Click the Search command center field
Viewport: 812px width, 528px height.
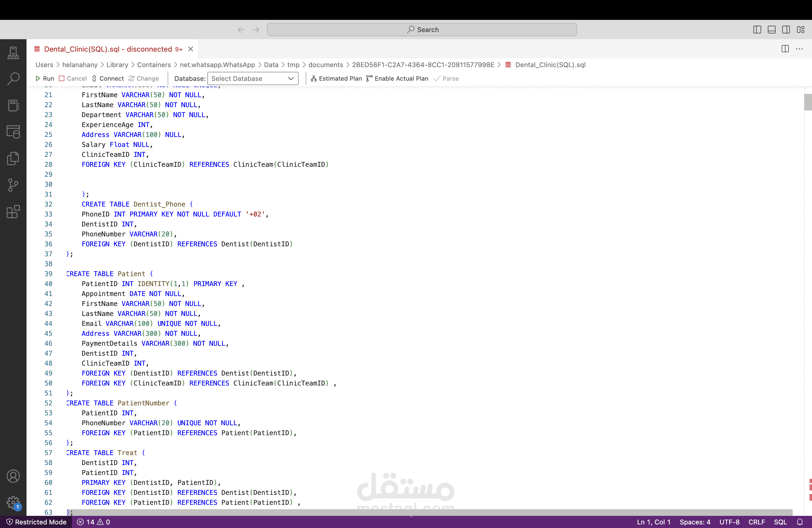pos(422,30)
